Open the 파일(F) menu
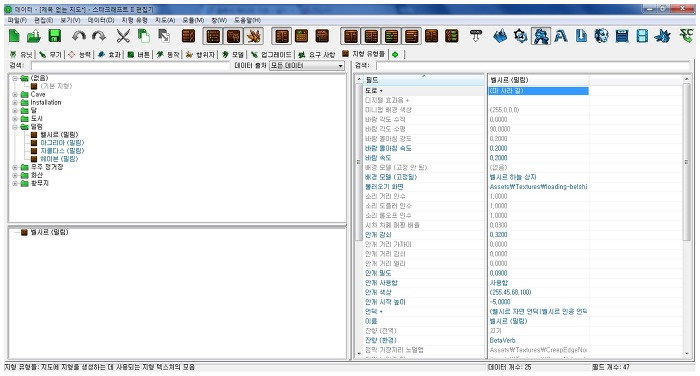Screen dimensions: 700x376 click(x=17, y=20)
